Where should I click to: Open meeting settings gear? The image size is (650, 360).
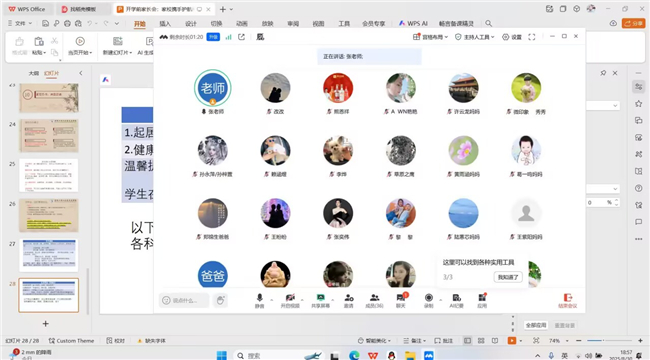pos(505,37)
